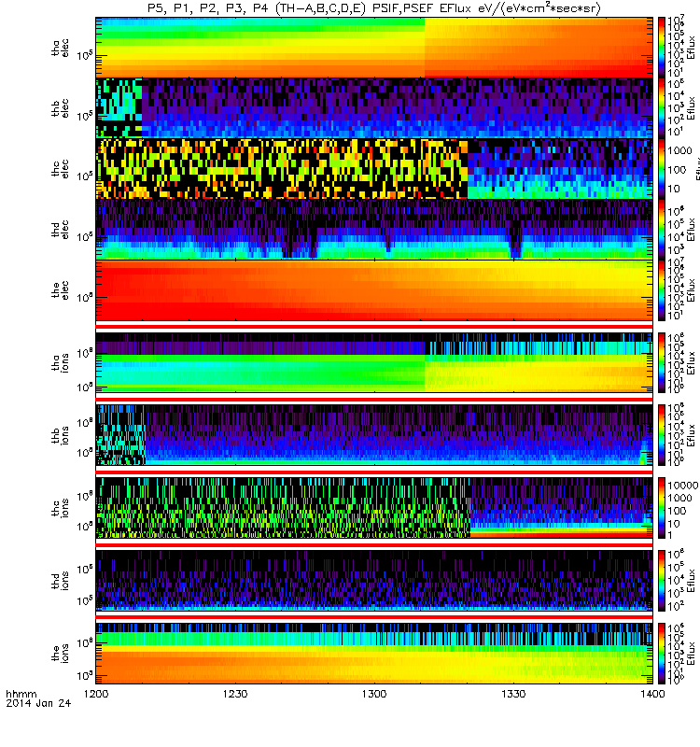
Task: Click the 1330 time axis label
Action: pyautogui.click(x=513, y=694)
